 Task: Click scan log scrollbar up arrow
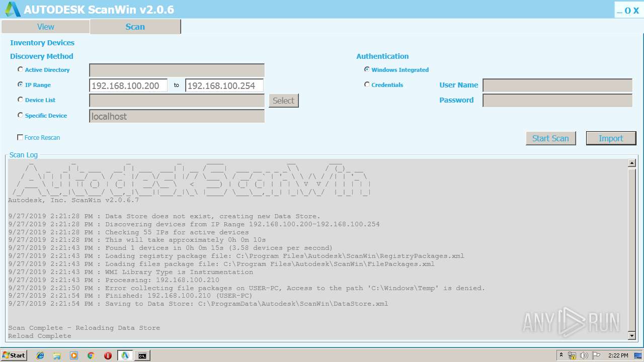pos(632,163)
